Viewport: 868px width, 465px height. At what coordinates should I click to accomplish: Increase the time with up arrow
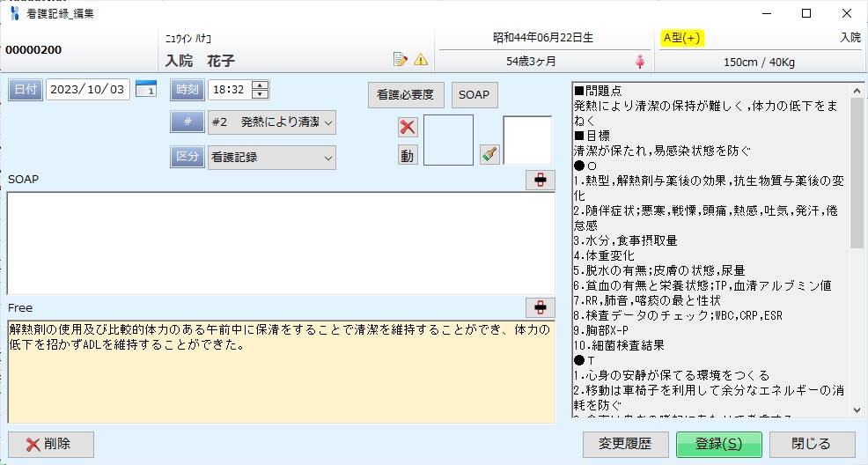(261, 85)
